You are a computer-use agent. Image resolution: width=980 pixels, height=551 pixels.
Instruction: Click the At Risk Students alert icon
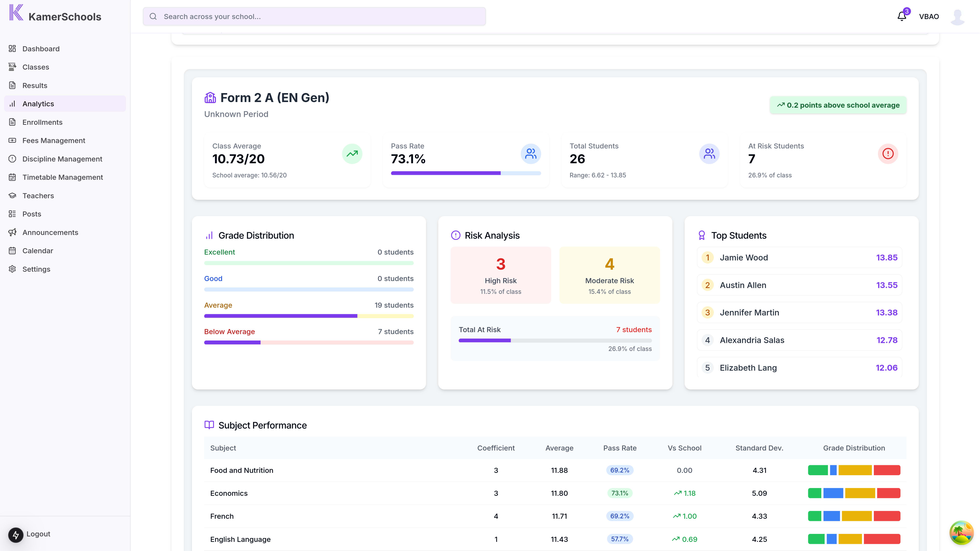tap(888, 154)
